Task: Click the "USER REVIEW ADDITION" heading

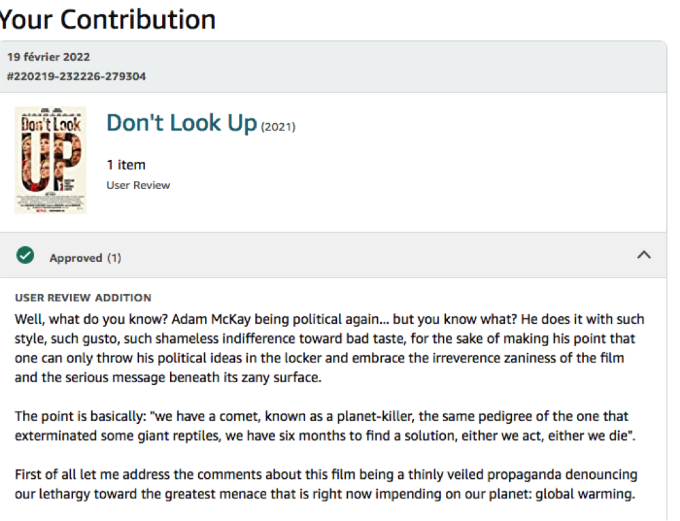Action: 83,298
